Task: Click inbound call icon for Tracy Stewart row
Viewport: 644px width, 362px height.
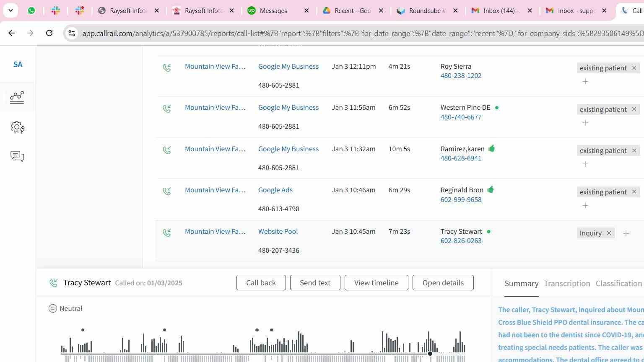Action: (167, 232)
